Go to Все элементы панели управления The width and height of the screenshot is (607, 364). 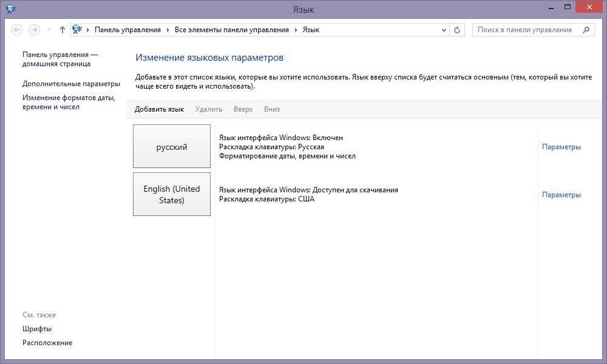[231, 30]
